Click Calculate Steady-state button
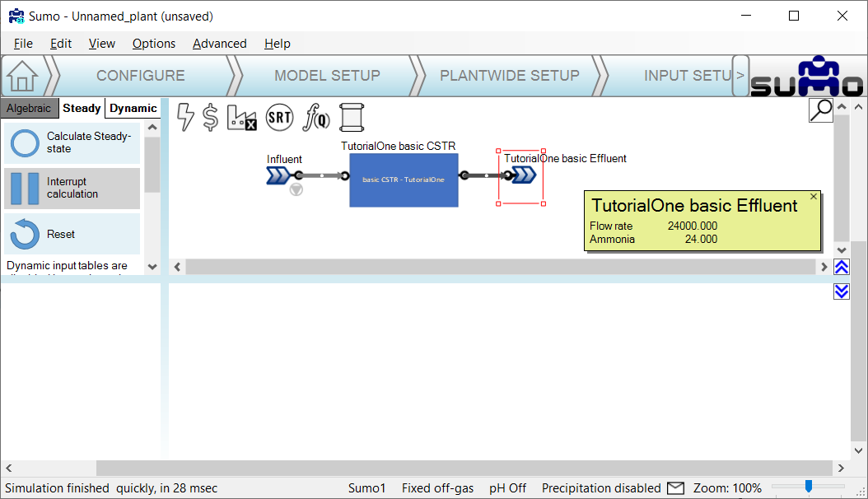The height and width of the screenshot is (499, 868). pos(72,143)
